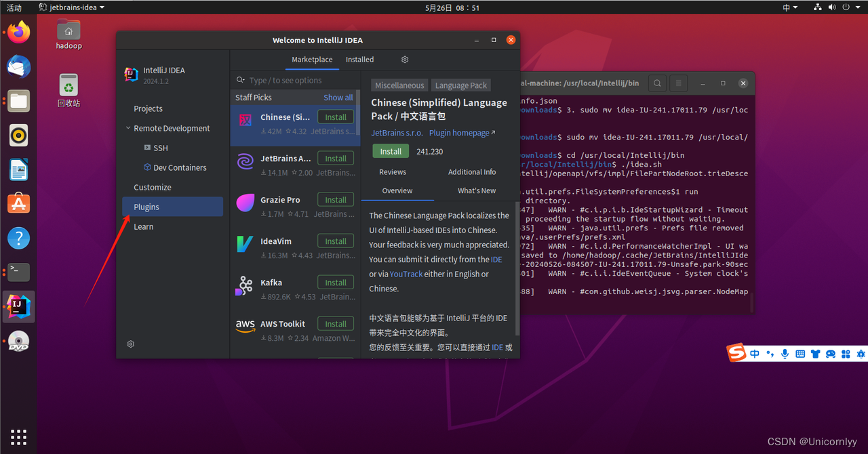Select Plugins in the sidebar

click(173, 207)
